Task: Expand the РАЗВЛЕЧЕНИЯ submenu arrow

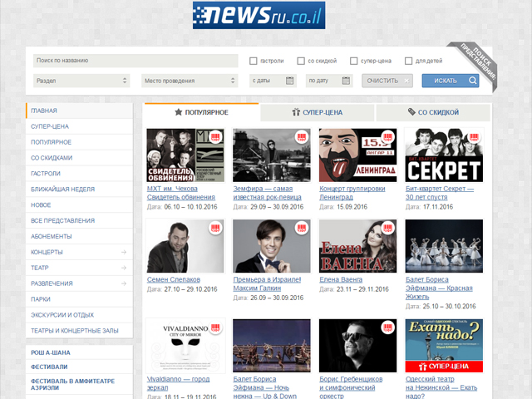Action: tap(124, 283)
